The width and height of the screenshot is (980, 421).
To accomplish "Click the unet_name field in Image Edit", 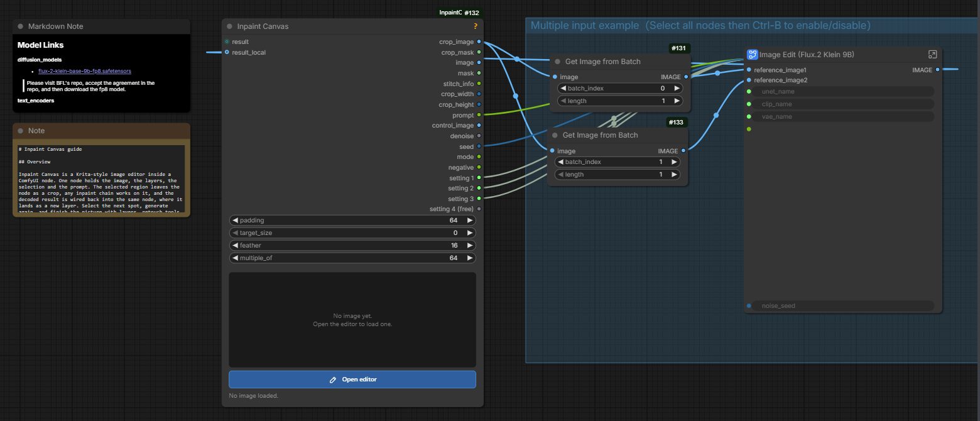I will pyautogui.click(x=844, y=92).
